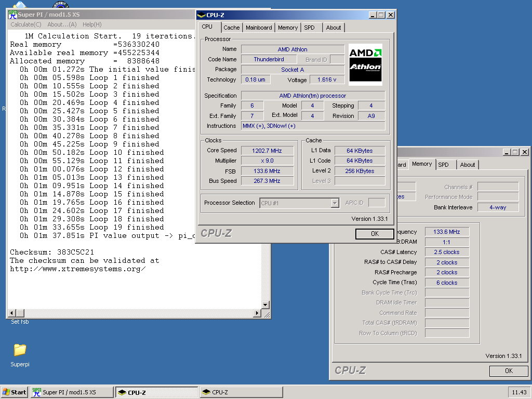Click the Voltage value 1.616 v
Screen dimensions: 532x399
[327, 79]
